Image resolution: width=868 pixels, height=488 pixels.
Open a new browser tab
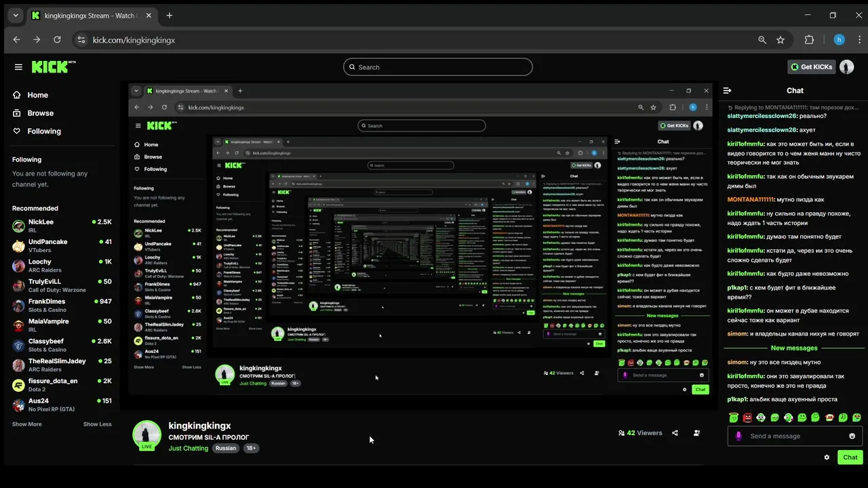click(x=170, y=15)
